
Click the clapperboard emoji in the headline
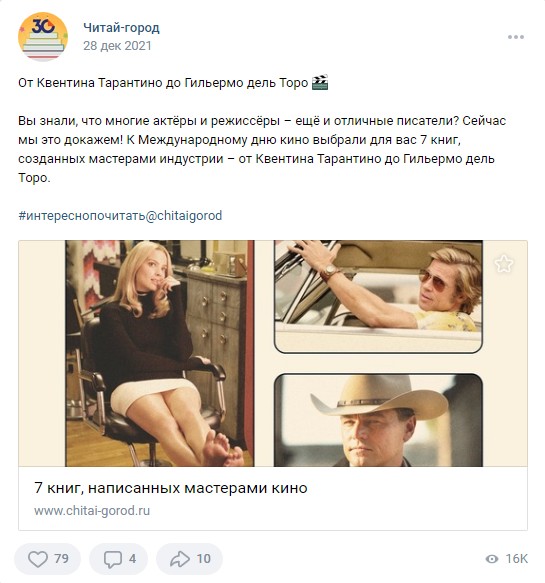(320, 82)
